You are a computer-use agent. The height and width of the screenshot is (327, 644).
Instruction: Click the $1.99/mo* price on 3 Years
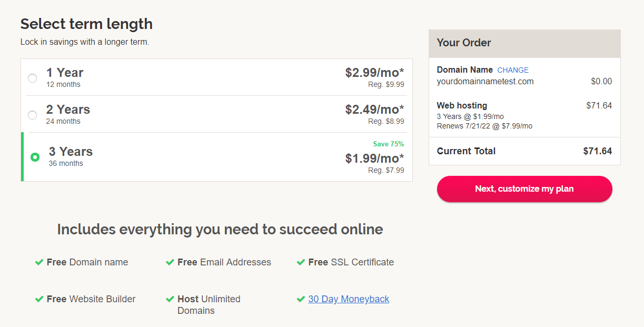(375, 158)
